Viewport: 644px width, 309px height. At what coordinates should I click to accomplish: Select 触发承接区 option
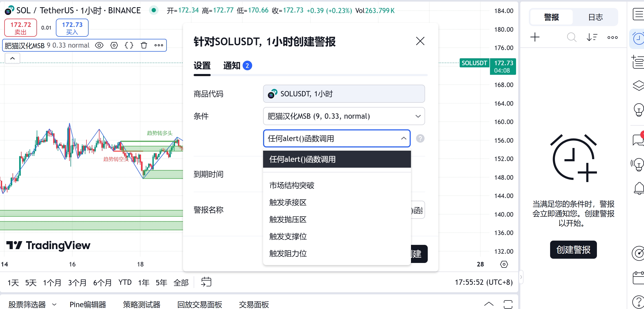337,202
